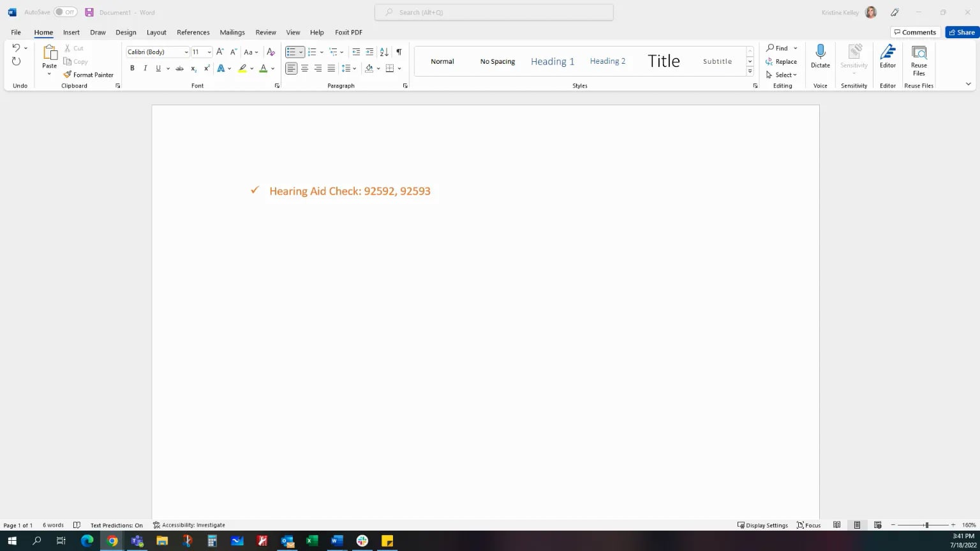Click the Show/Hide paragraph marks icon
This screenshot has width=980, height=551.
click(x=399, y=52)
